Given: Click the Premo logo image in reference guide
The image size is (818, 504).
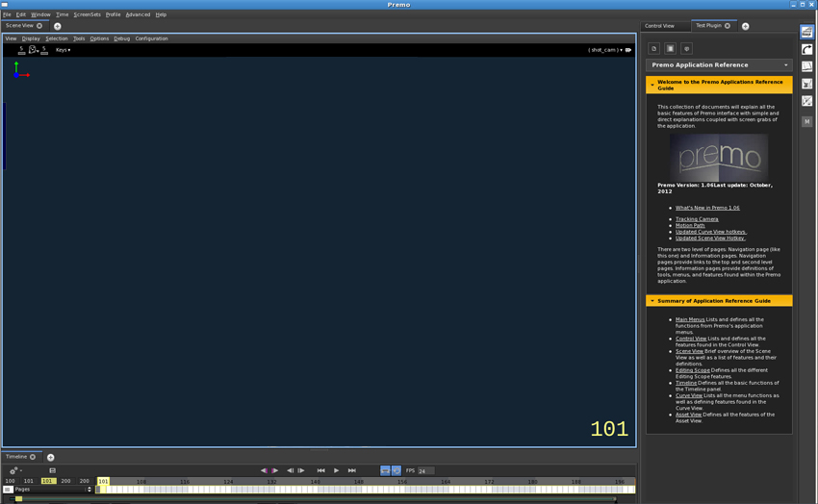Looking at the screenshot, I should click(718, 158).
